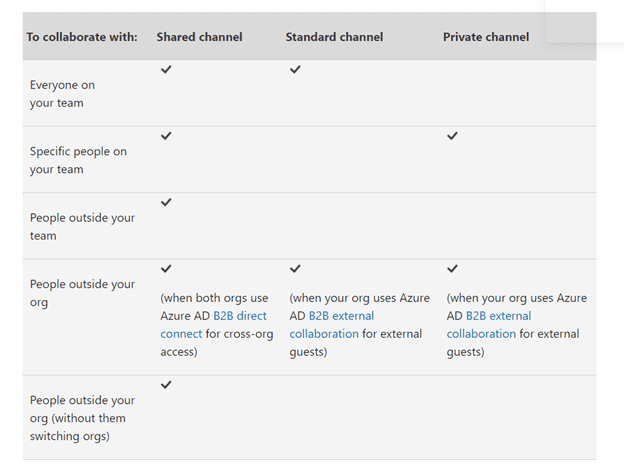
Task: Select the Standard channel column header
Action: [334, 37]
